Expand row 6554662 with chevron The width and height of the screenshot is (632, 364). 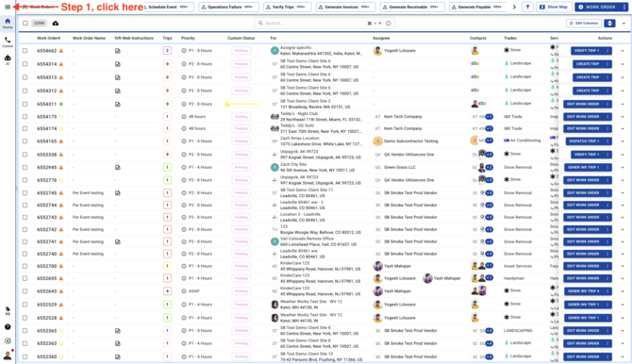(623, 51)
